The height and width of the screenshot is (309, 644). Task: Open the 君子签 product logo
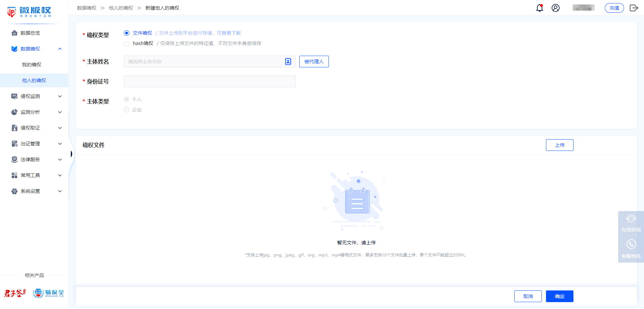[x=15, y=293]
